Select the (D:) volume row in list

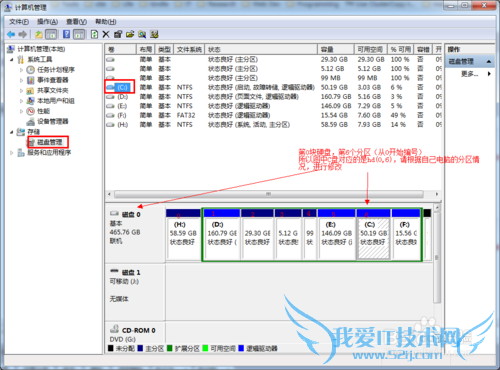click(273, 97)
